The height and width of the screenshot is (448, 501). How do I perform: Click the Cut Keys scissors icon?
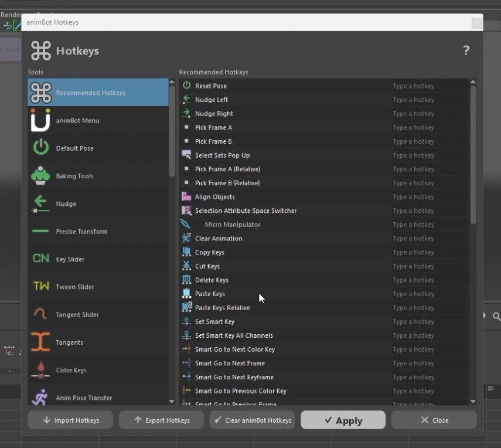186,266
